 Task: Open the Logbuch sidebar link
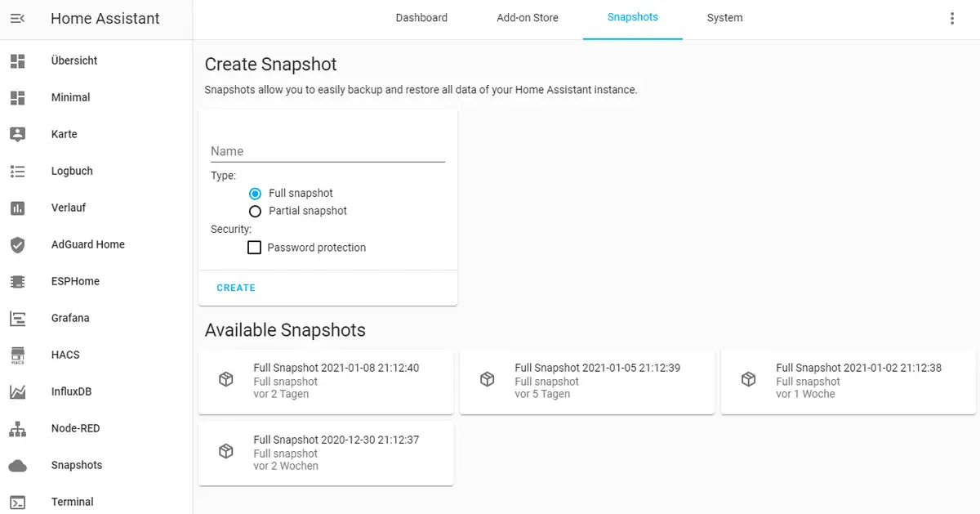pos(72,171)
